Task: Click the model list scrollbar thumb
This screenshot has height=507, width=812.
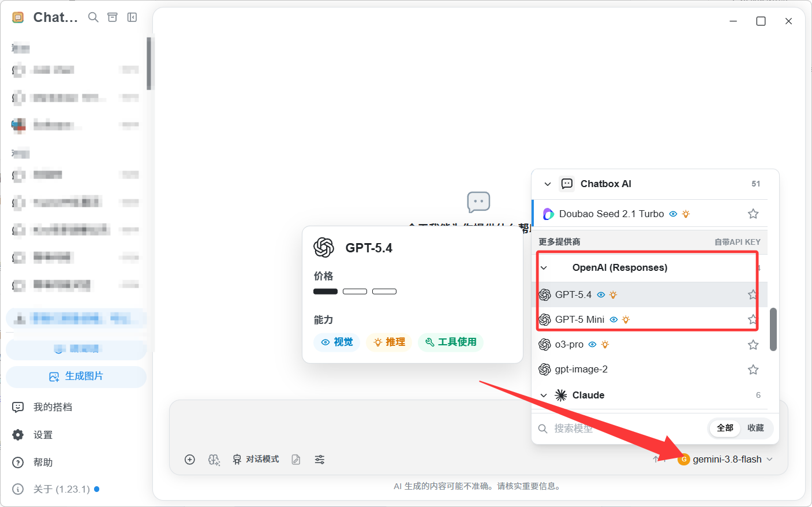Action: [773, 329]
